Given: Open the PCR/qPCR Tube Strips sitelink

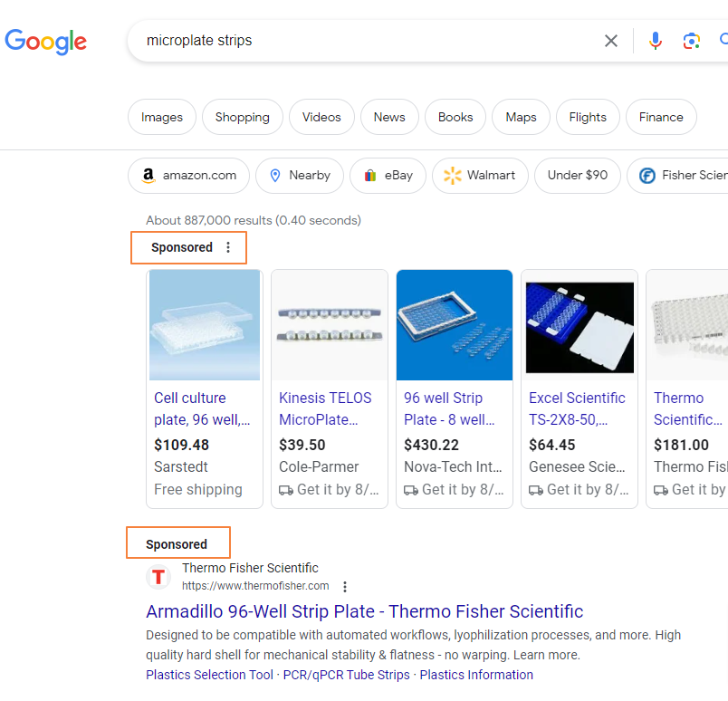Looking at the screenshot, I should (347, 675).
